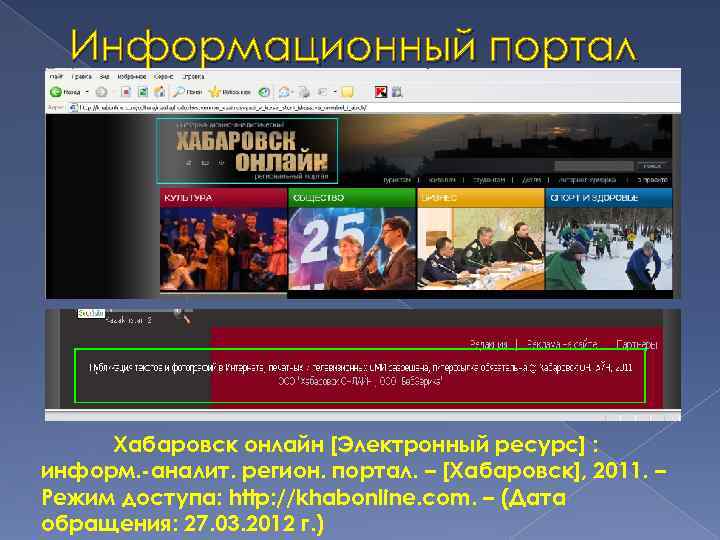Select the blue СПОРТ И ЗДОРОВЬЕ tab

coord(609,198)
